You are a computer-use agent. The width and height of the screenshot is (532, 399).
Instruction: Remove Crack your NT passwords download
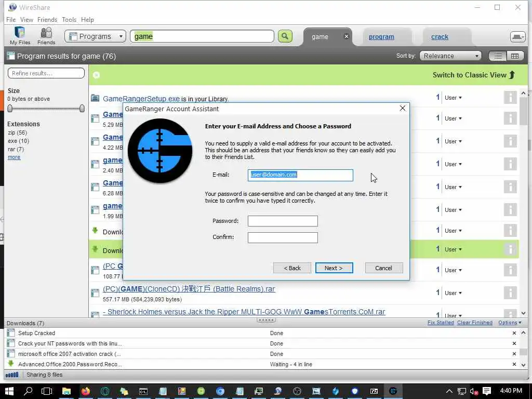click(x=514, y=343)
